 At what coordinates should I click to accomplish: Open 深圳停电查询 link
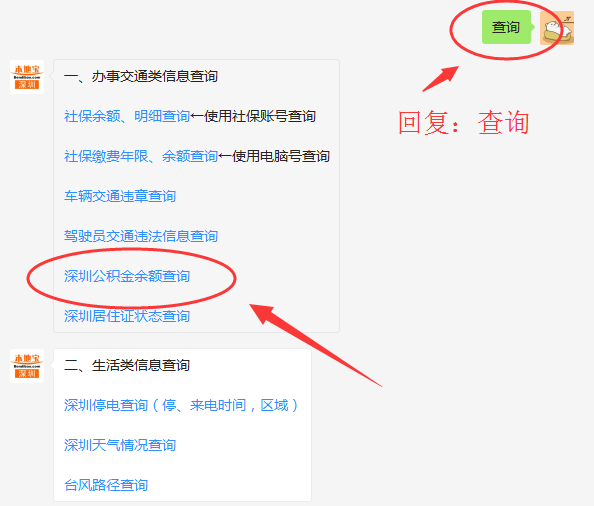click(x=181, y=405)
